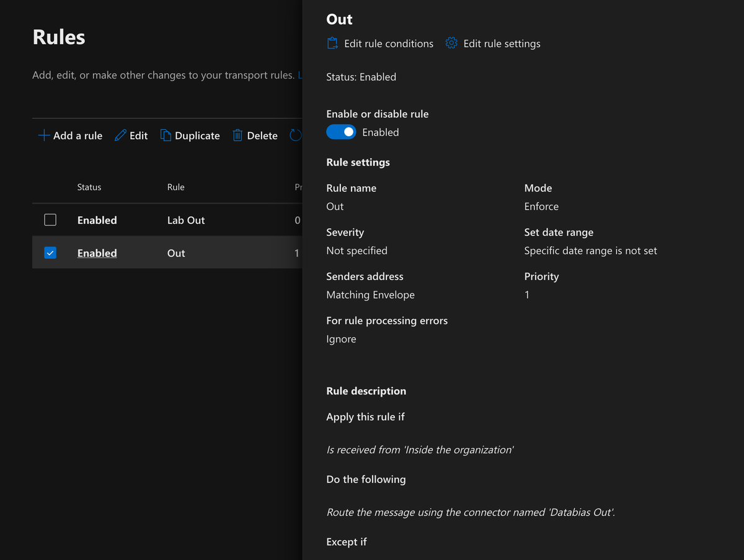
Task: Toggle the Enable or disable rule switch
Action: pos(341,132)
